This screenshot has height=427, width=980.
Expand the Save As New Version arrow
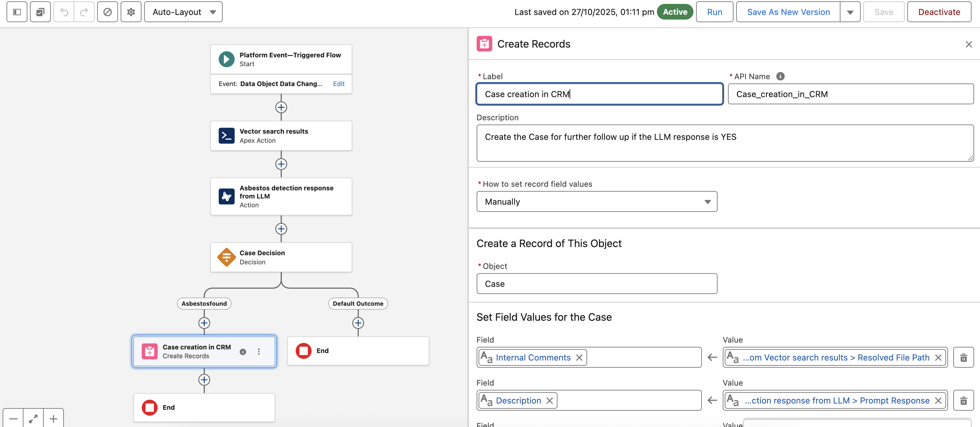850,12
